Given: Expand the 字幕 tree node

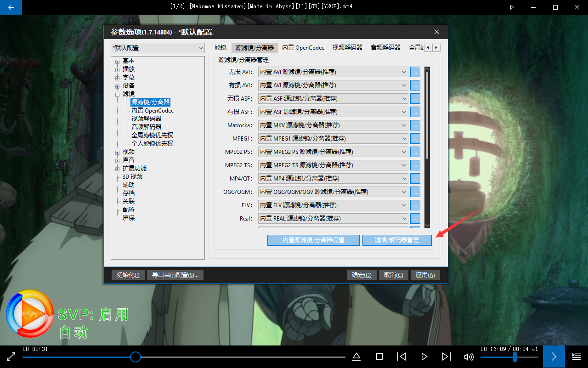Looking at the screenshot, I should [x=118, y=78].
